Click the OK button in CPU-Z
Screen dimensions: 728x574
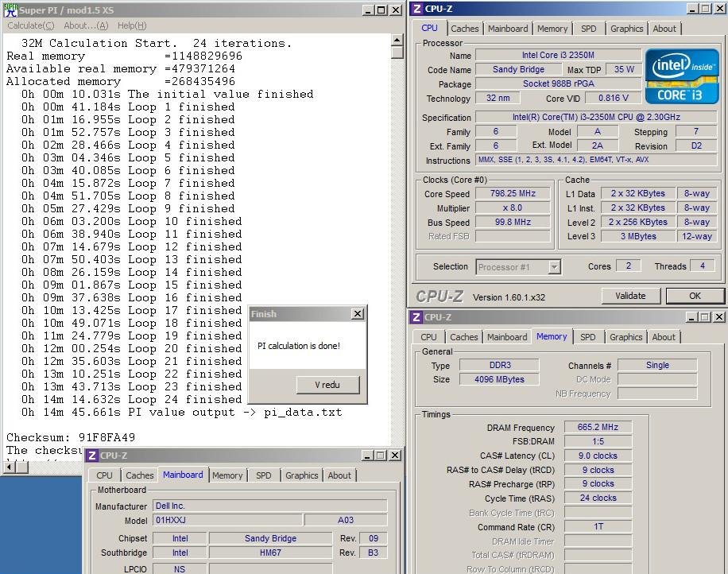point(695,296)
